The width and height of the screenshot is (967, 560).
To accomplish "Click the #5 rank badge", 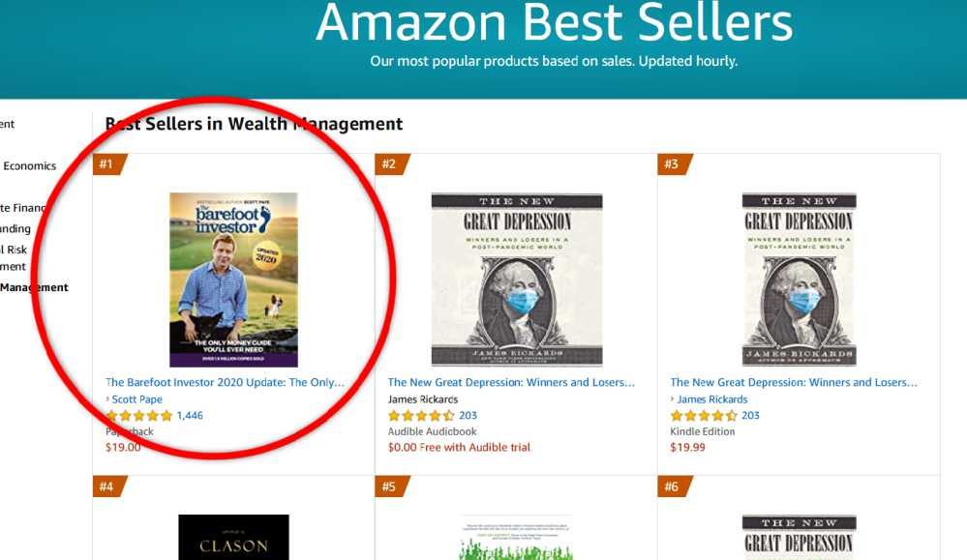I will (x=392, y=486).
